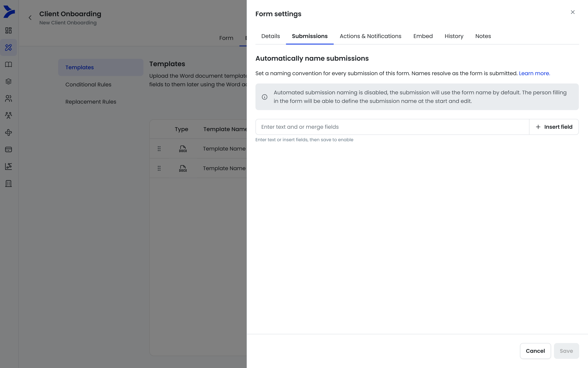Click the New Client Onboarding subtitle

[x=68, y=23]
